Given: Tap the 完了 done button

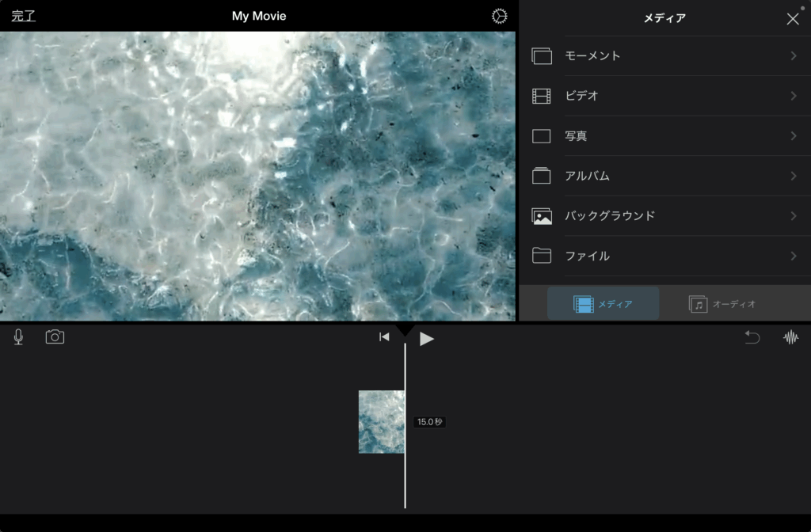Looking at the screenshot, I should (x=23, y=16).
